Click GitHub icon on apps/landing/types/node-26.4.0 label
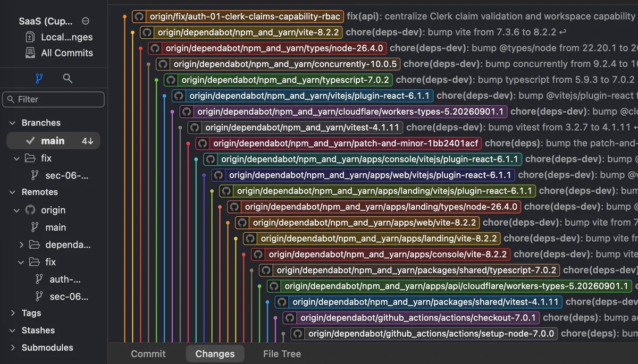This screenshot has height=364, width=638. pyautogui.click(x=235, y=207)
